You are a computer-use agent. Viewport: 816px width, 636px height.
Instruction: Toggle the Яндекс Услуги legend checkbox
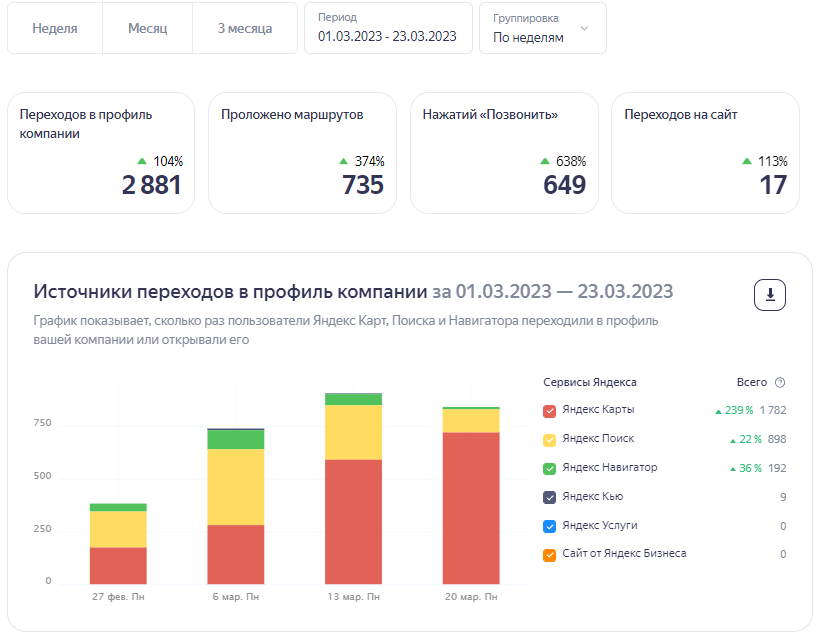[549, 526]
